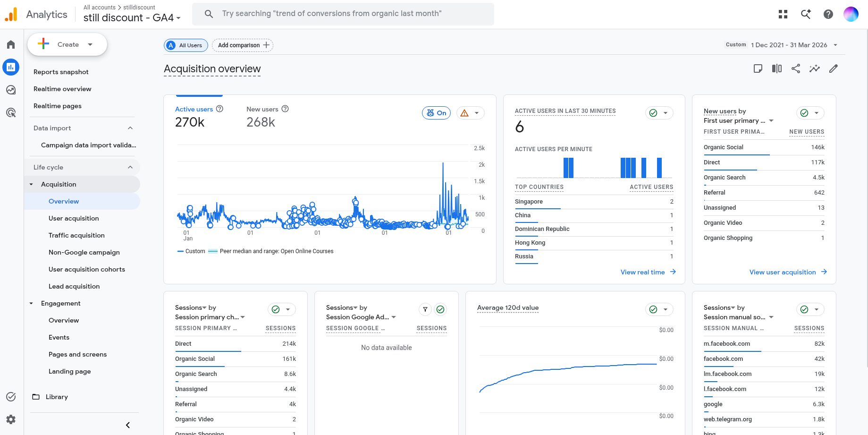Click Add comparison button
Image resolution: width=868 pixels, height=435 pixels.
243,45
